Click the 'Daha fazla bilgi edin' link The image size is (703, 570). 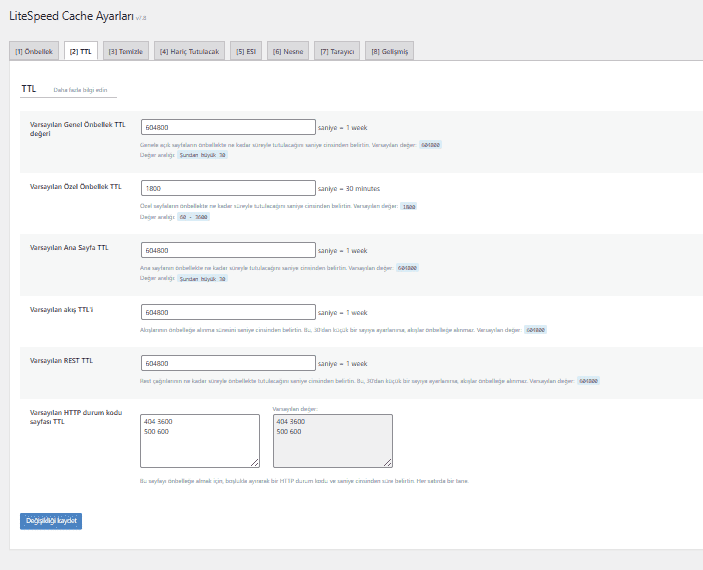(80, 89)
